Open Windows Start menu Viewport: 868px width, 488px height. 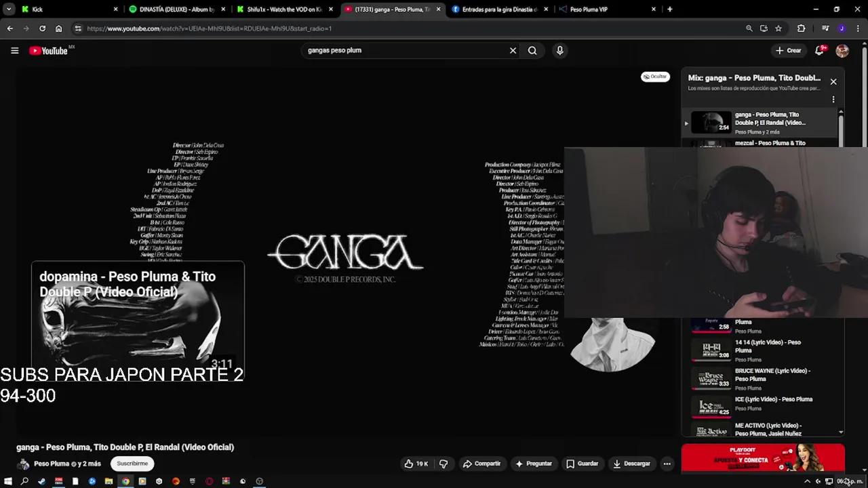click(8, 481)
